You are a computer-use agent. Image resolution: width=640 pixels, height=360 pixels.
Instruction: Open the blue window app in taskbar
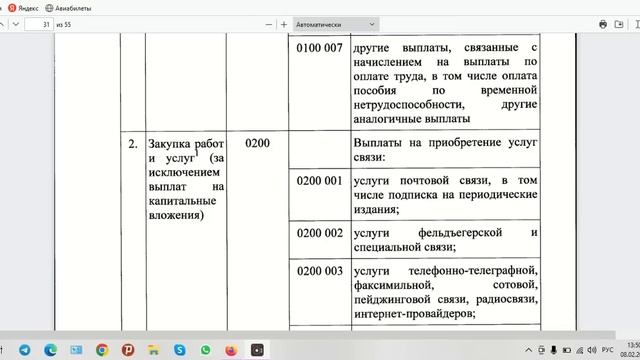pyautogui.click(x=76, y=350)
